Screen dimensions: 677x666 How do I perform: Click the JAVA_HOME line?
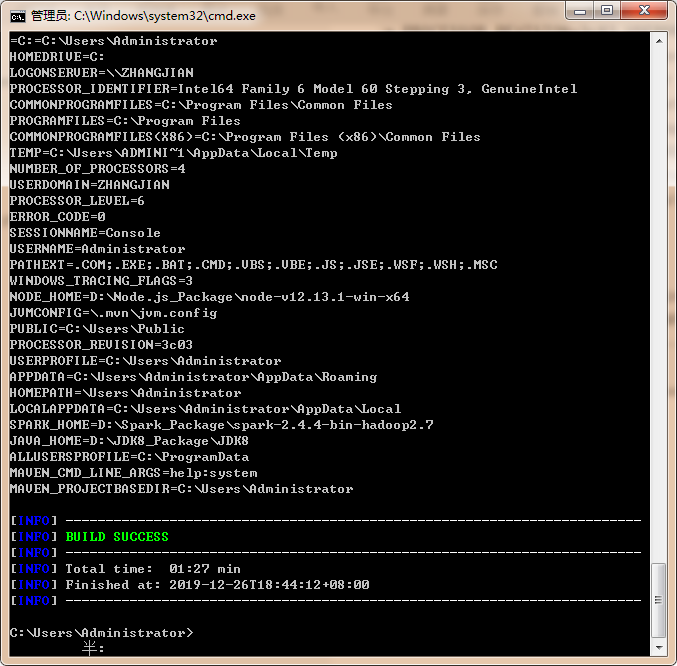(129, 441)
